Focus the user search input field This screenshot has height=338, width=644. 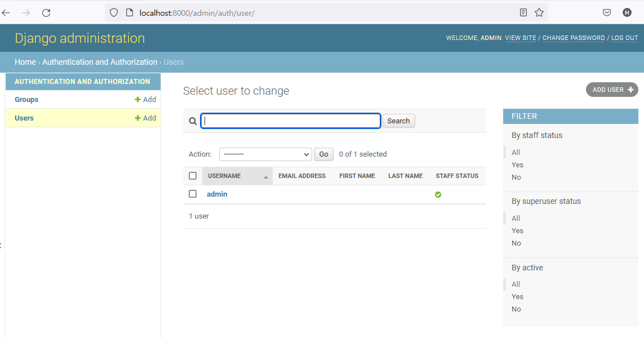[291, 121]
